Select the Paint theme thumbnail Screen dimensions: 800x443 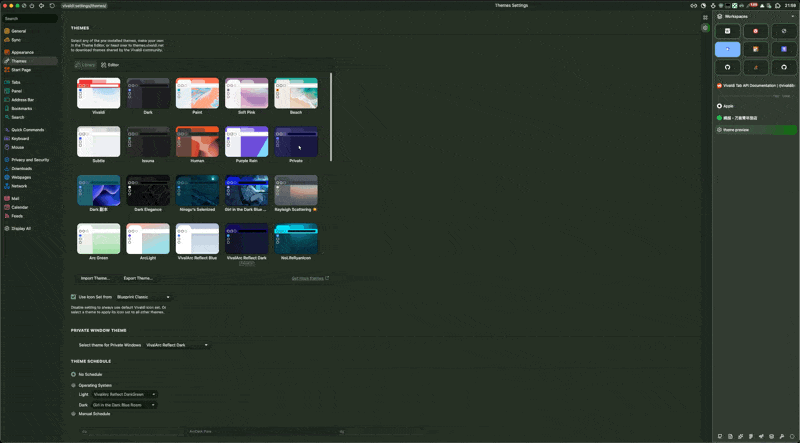pos(197,93)
